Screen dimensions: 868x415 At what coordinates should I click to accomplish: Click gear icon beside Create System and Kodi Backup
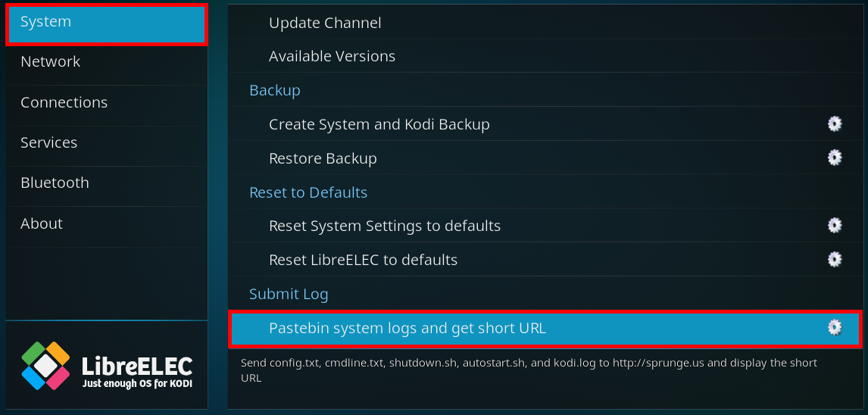[834, 124]
